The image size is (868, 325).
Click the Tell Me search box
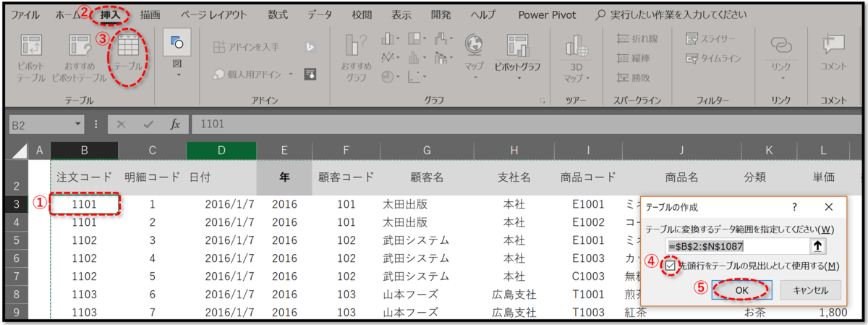[x=671, y=14]
